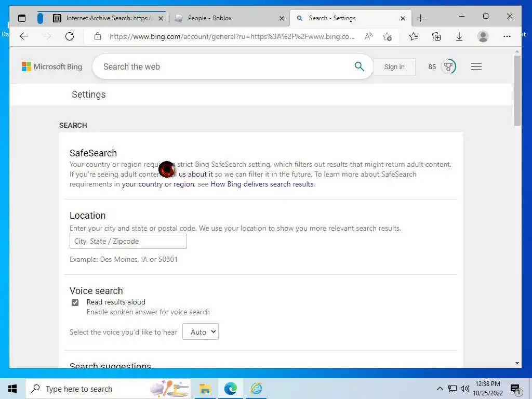This screenshot has width=532, height=399.
Task: Switch to Internet Archive Search tab
Action: point(102,18)
